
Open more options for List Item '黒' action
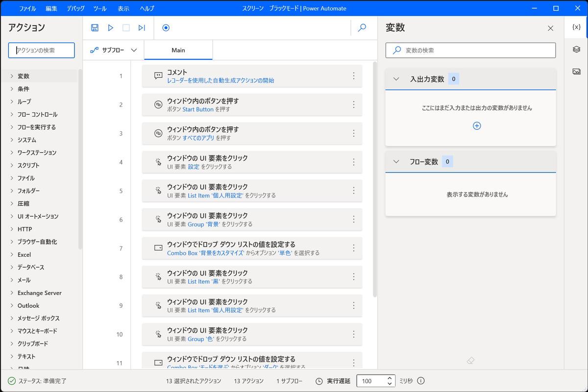(354, 277)
